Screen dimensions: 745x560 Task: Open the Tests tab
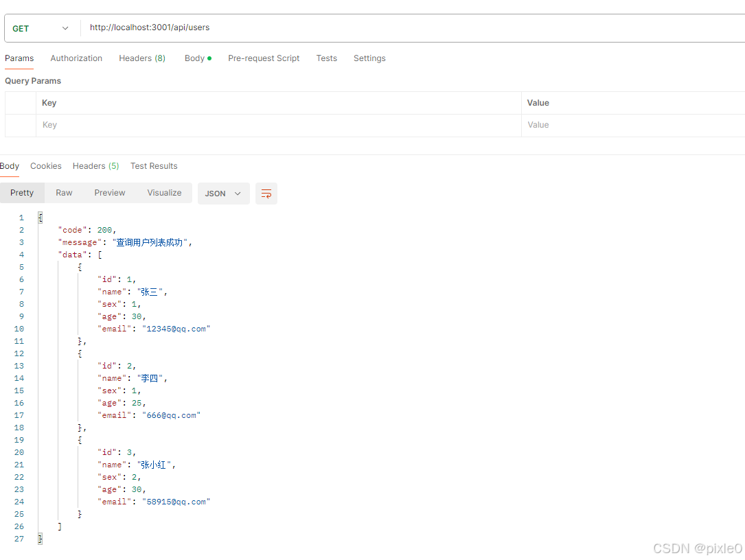[326, 58]
